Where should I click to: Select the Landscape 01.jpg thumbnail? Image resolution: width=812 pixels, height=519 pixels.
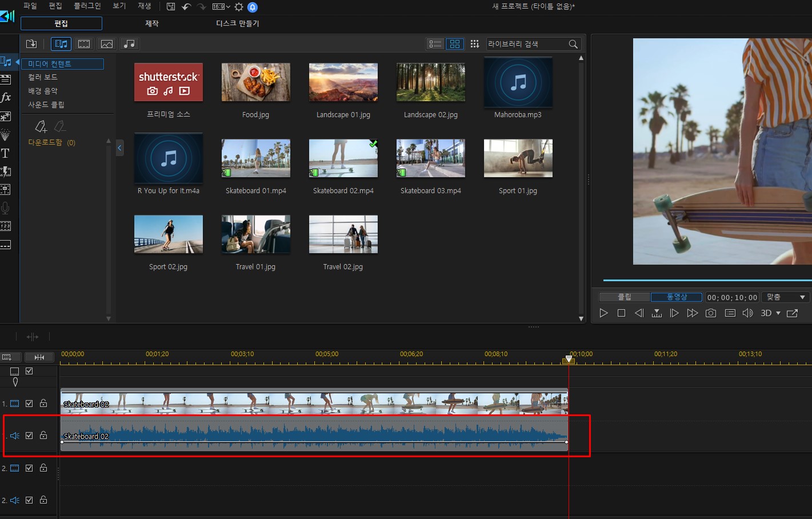tap(343, 83)
